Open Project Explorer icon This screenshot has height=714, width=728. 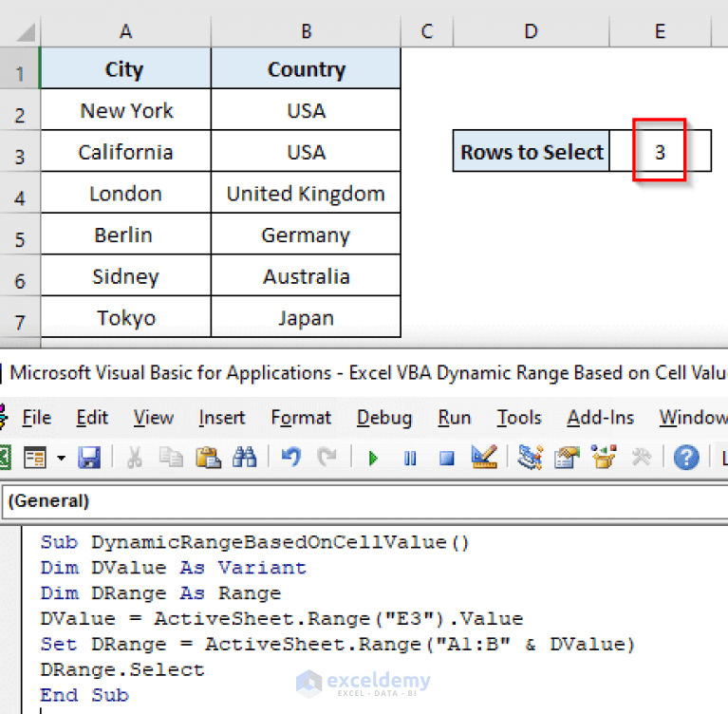(x=530, y=458)
